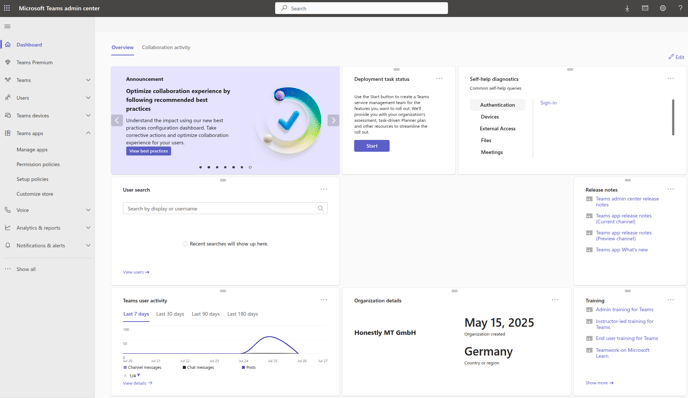Select Meetings diagnostics category

491,152
